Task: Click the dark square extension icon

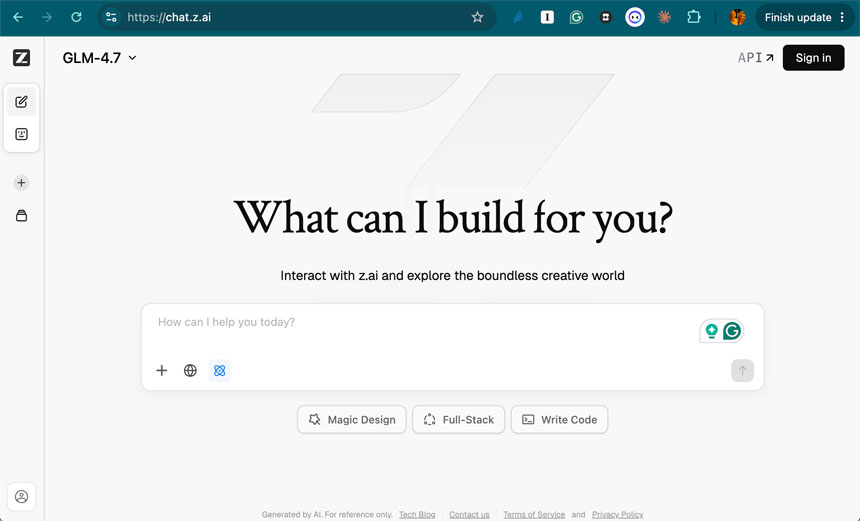Action: [x=606, y=17]
